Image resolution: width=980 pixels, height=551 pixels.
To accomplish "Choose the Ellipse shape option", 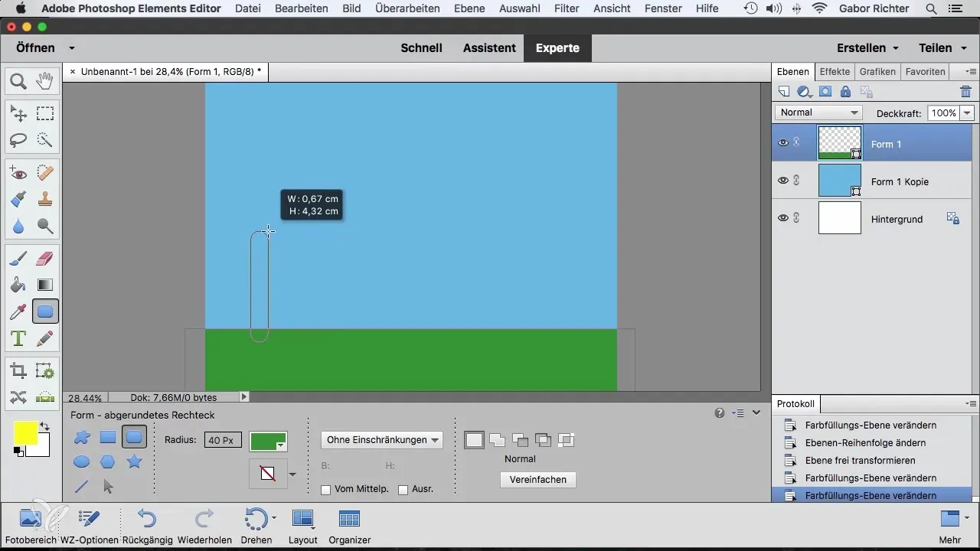I will click(82, 461).
